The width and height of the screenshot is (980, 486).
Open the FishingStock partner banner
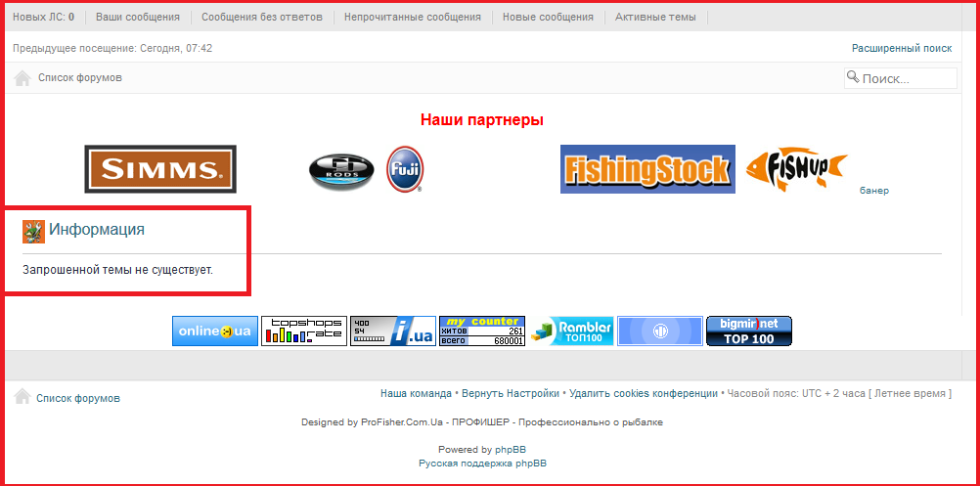[x=646, y=169]
